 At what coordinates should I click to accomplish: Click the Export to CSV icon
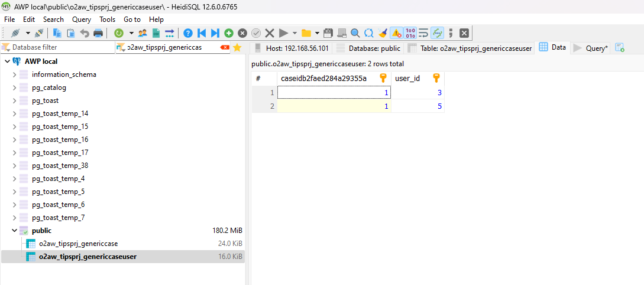156,33
